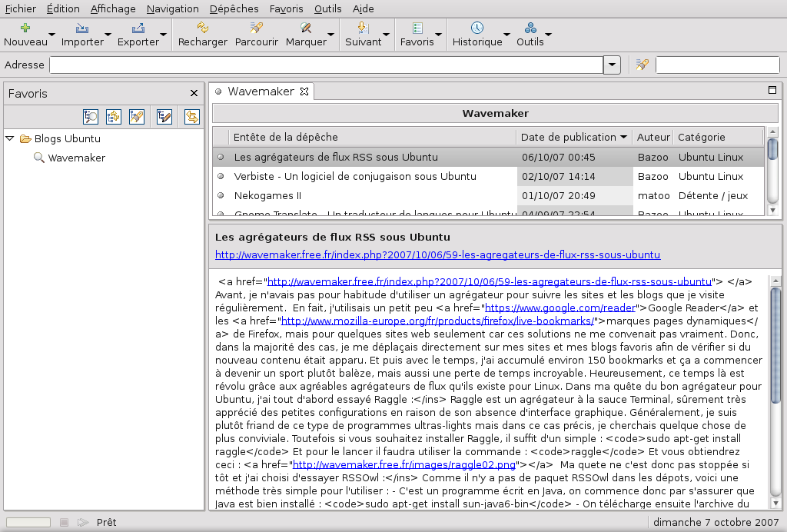The width and height of the screenshot is (787, 532).
Task: Click the status bar progress bar
Action: [x=28, y=523]
